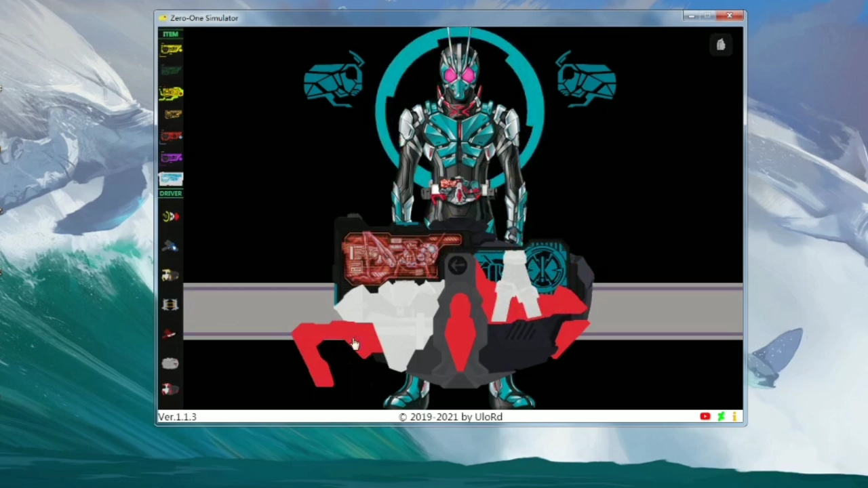Select the red Progrise Key item
868x488 pixels.
171,136
